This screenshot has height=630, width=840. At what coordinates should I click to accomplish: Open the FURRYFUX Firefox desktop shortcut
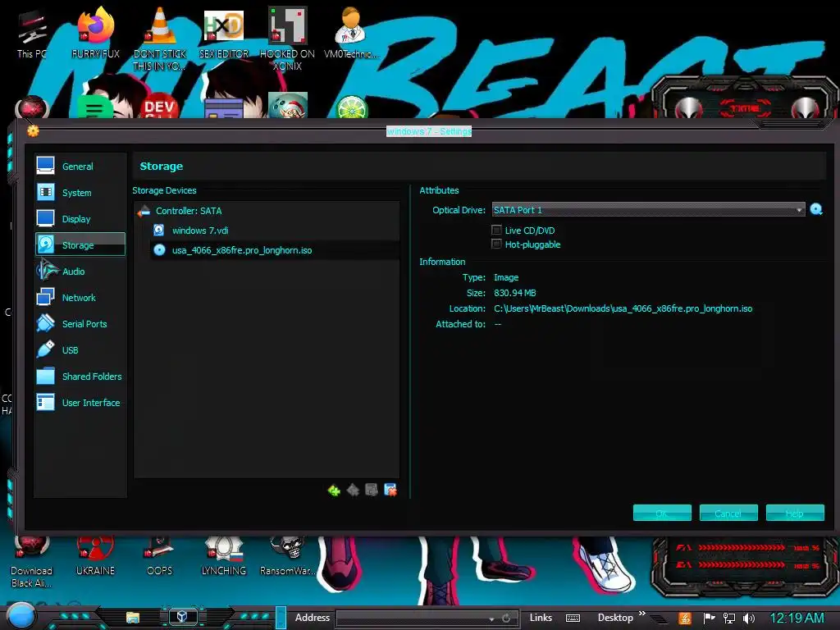tap(95, 33)
